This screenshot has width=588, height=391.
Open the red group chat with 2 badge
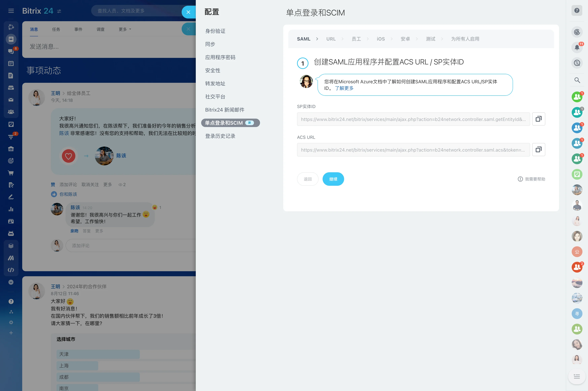click(x=577, y=267)
